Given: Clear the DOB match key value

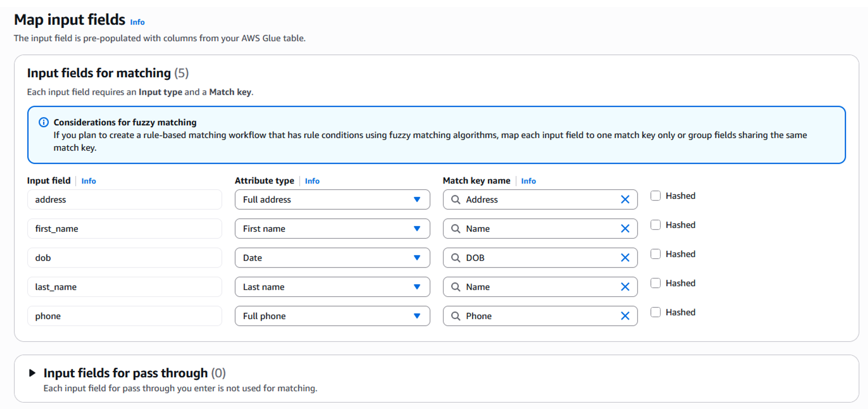Looking at the screenshot, I should pos(625,258).
